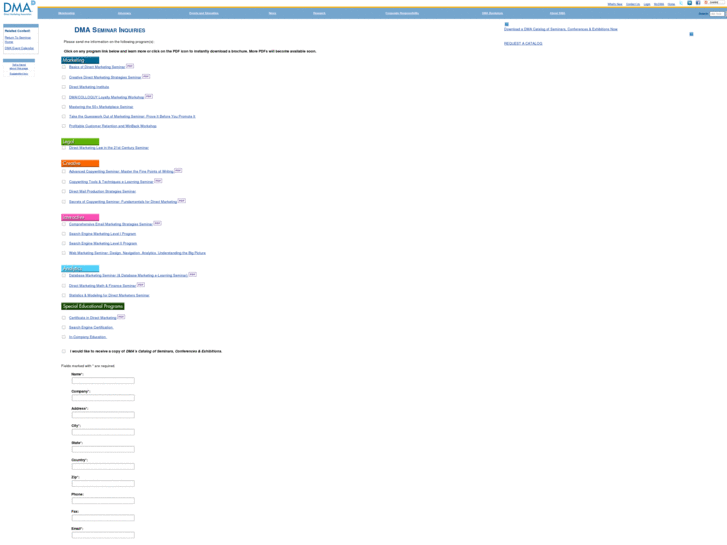Click the DMA logo
The height and width of the screenshot is (545, 727).
pyautogui.click(x=19, y=8)
